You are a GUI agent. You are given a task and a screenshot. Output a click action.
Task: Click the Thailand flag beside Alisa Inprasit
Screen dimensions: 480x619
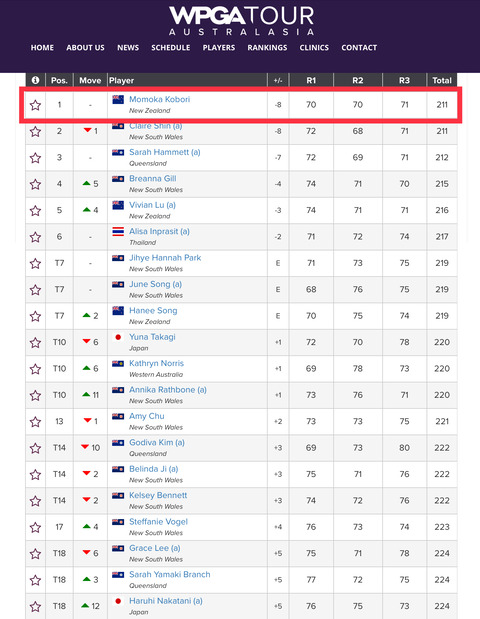(118, 232)
